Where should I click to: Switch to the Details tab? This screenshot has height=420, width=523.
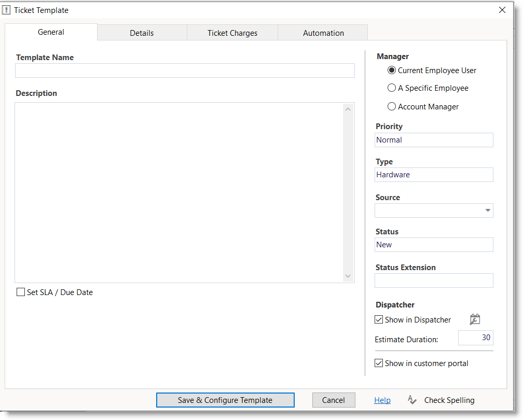142,33
